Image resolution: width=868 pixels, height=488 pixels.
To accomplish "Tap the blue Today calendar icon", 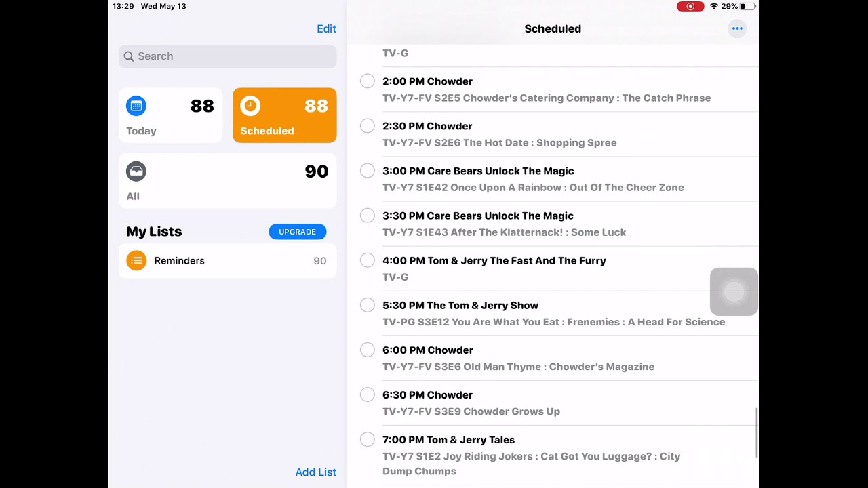I will coord(136,106).
